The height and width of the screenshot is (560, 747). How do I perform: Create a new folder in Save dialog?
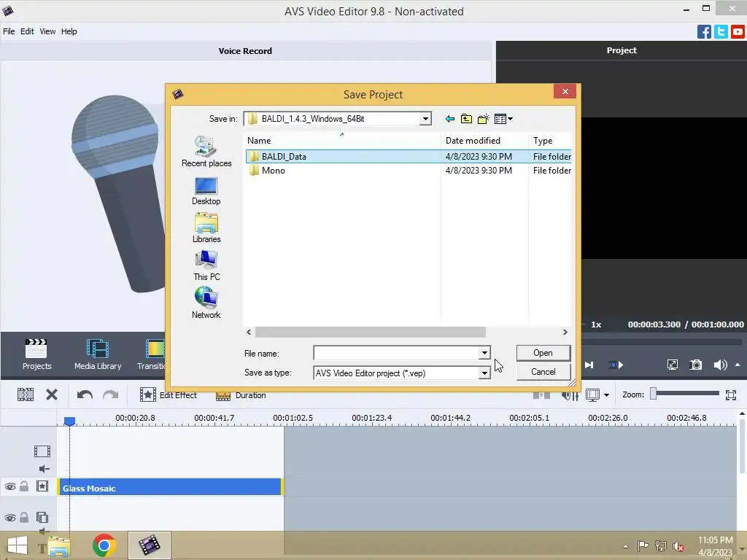[x=483, y=119]
